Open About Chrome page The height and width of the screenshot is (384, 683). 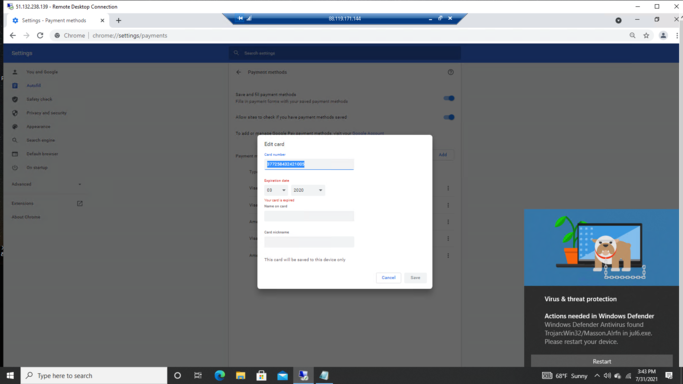(26, 217)
